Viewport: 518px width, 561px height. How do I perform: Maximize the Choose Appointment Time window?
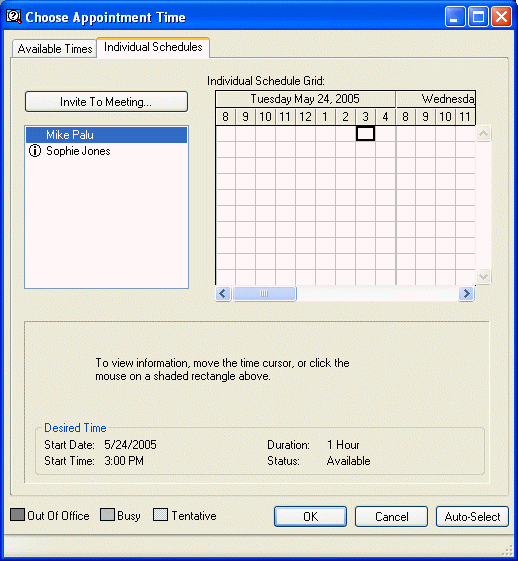(x=478, y=17)
